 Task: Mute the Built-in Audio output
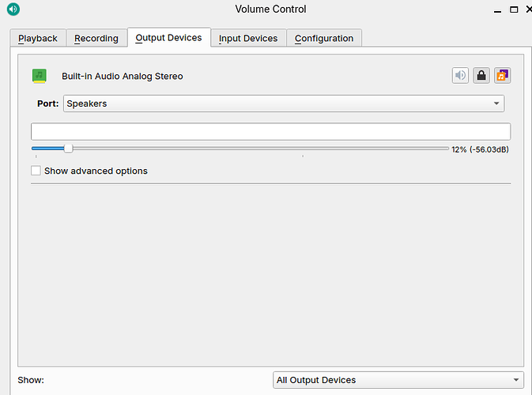(460, 76)
